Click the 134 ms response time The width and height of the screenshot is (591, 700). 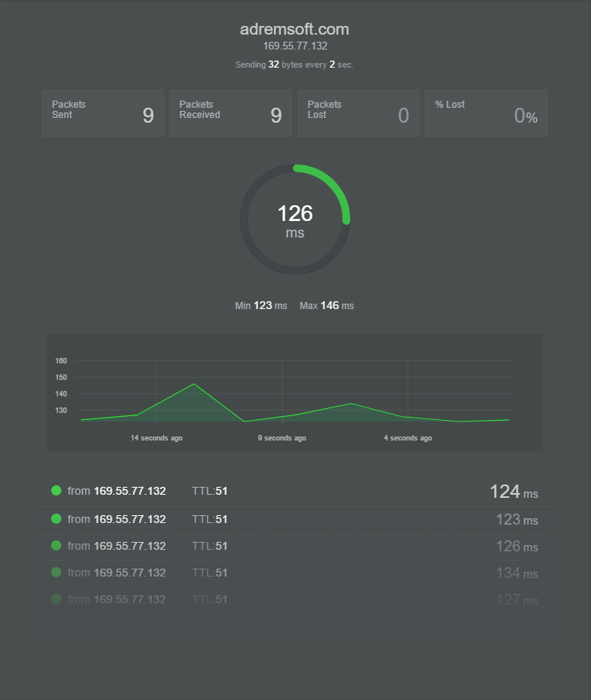click(x=517, y=573)
